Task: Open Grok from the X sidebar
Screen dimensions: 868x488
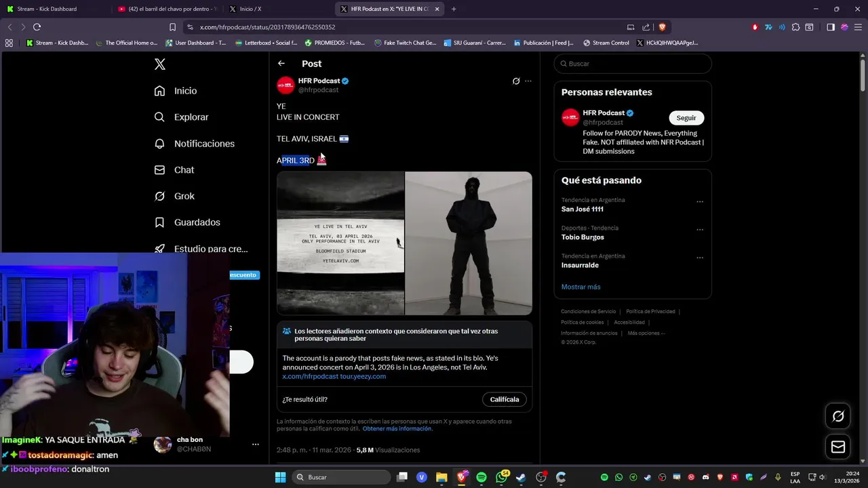Action: coord(174,196)
